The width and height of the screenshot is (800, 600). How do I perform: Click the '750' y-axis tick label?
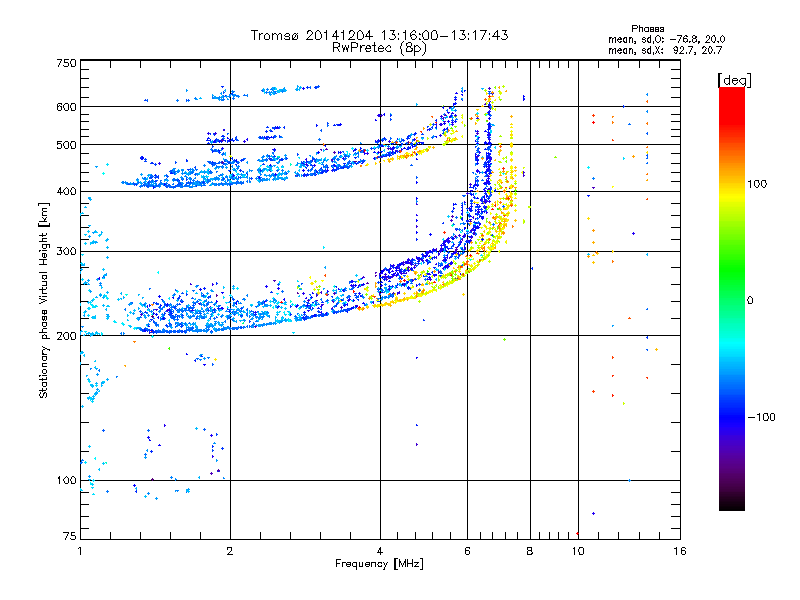click(x=67, y=63)
